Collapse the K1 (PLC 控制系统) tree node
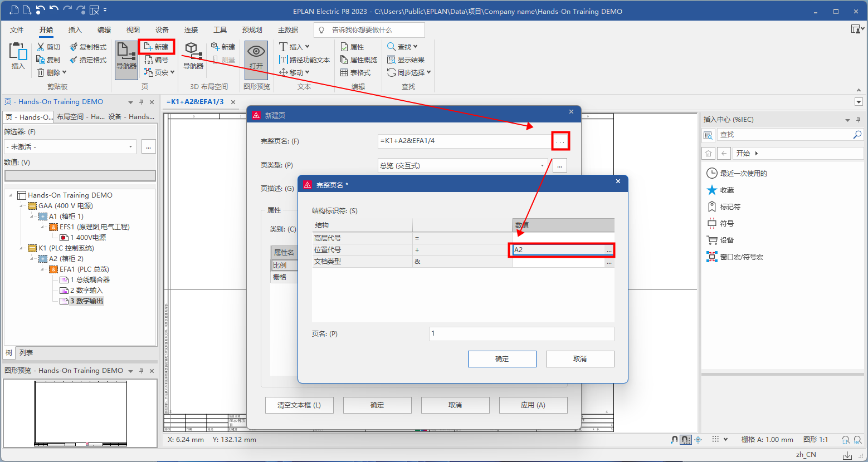 click(22, 248)
